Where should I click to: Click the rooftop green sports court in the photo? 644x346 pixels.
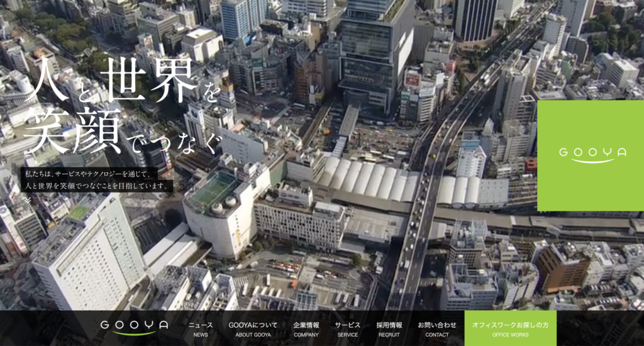(214, 189)
